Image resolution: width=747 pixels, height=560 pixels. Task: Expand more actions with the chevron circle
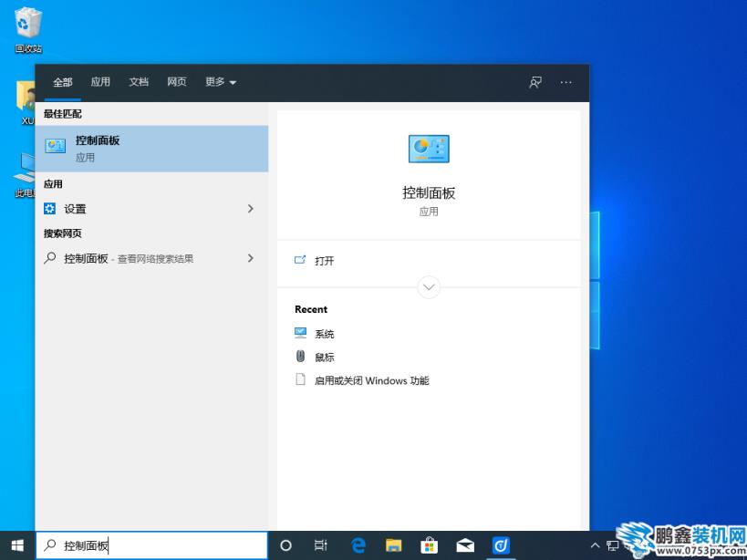pyautogui.click(x=429, y=287)
